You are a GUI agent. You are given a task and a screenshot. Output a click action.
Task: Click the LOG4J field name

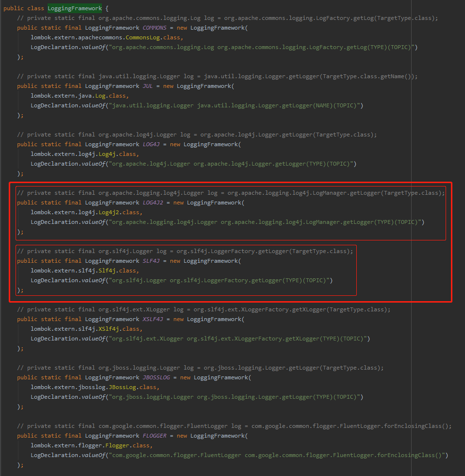click(x=151, y=144)
